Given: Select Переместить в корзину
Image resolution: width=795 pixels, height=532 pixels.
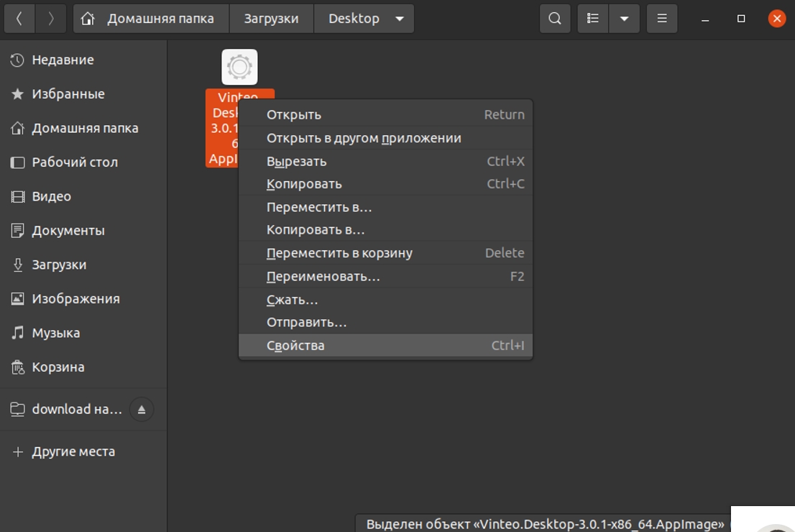Looking at the screenshot, I should coord(385,252).
